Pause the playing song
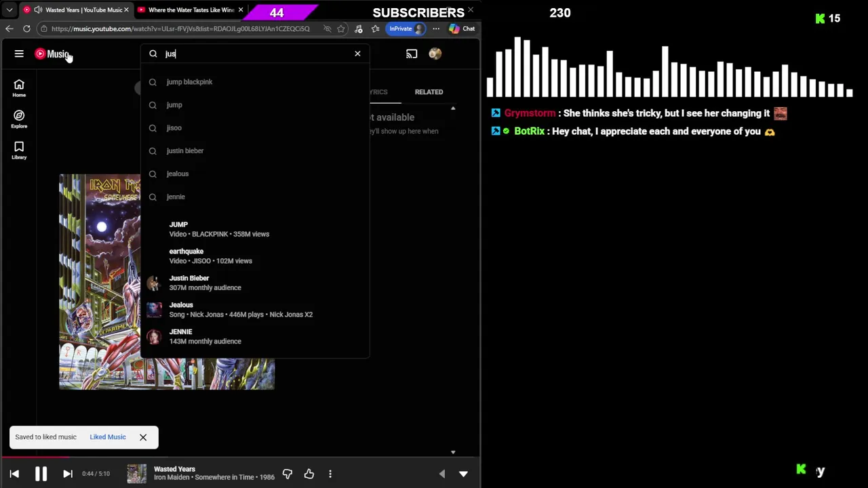Screen dimensions: 868x488 coord(41,474)
